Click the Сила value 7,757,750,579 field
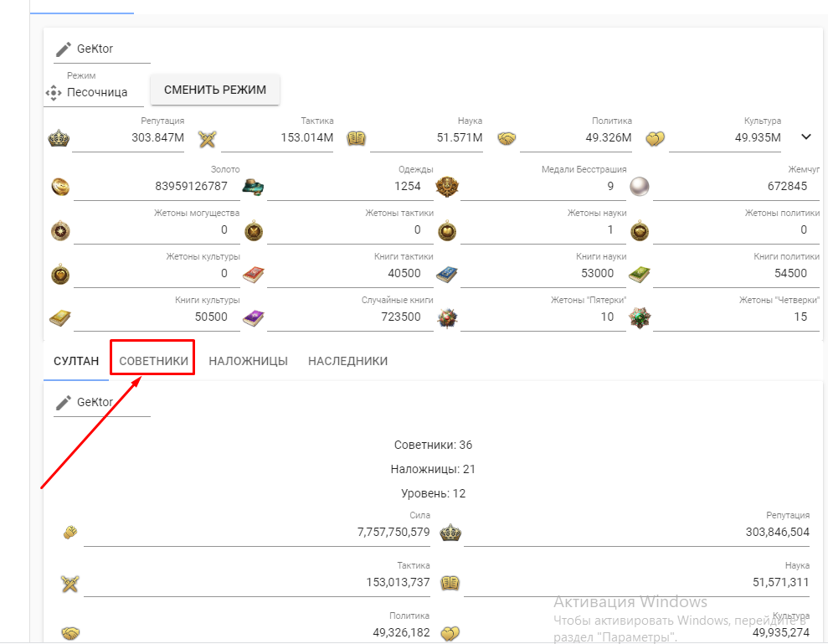Screen dimensions: 828x644 click(257, 532)
